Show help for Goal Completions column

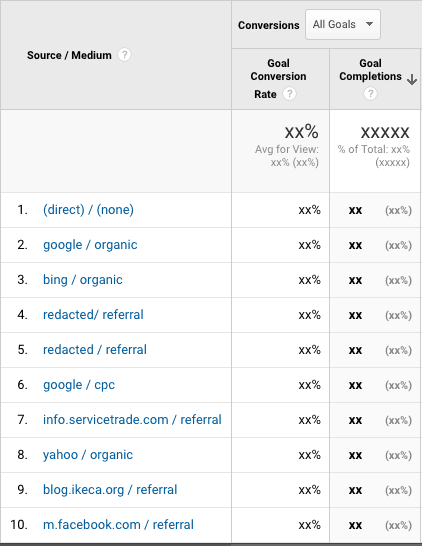coord(370,93)
